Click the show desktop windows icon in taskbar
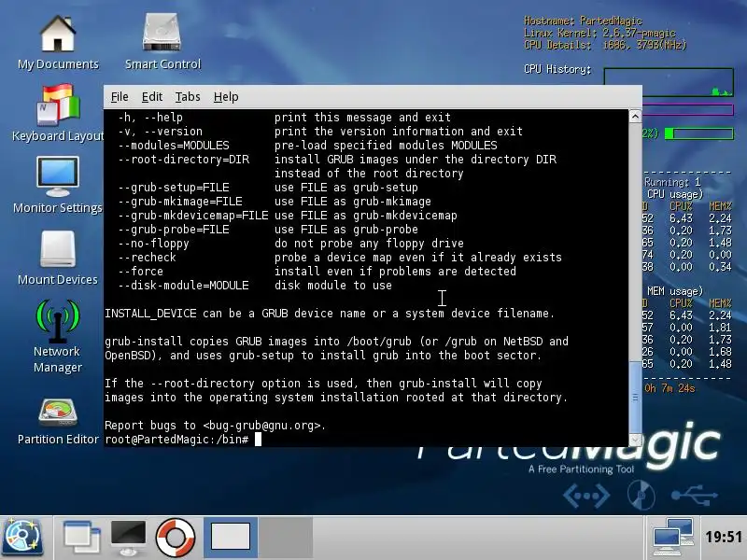Screen dimensions: 747x560 (x=81, y=538)
